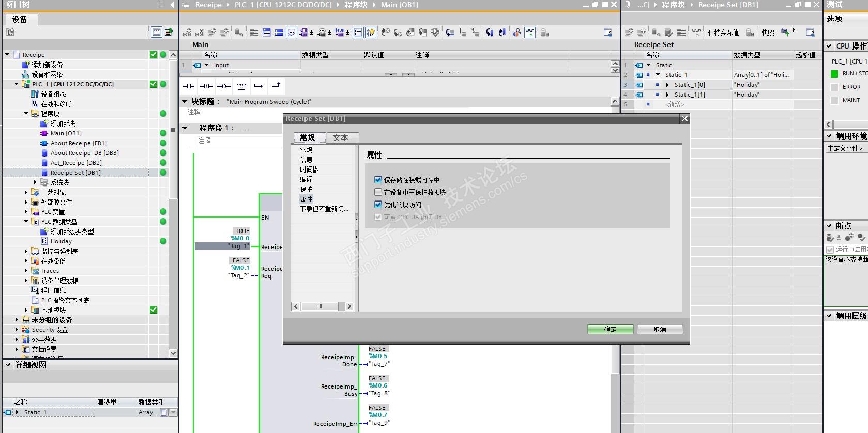Select the open branch instruction

(258, 86)
